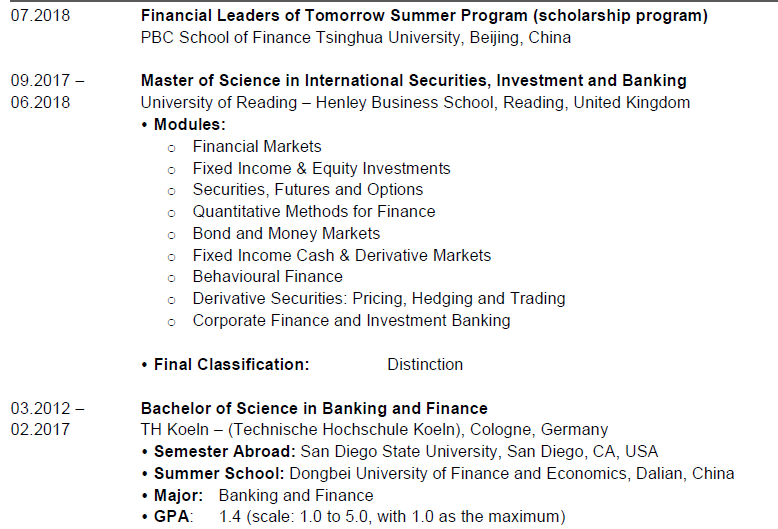Click the Financial Markets module
Screen dimensions: 778x529
(x=257, y=147)
